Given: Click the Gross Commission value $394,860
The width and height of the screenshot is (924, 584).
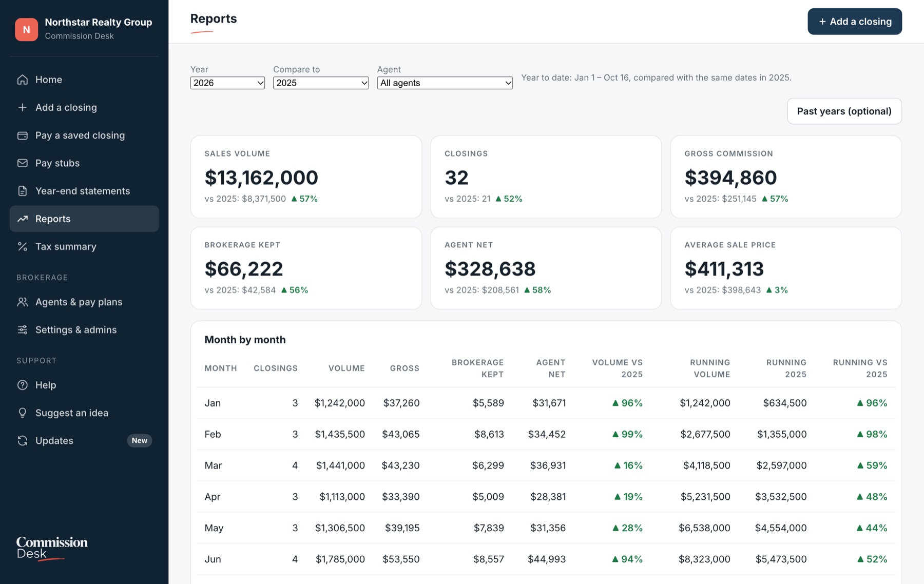Looking at the screenshot, I should pyautogui.click(x=730, y=178).
